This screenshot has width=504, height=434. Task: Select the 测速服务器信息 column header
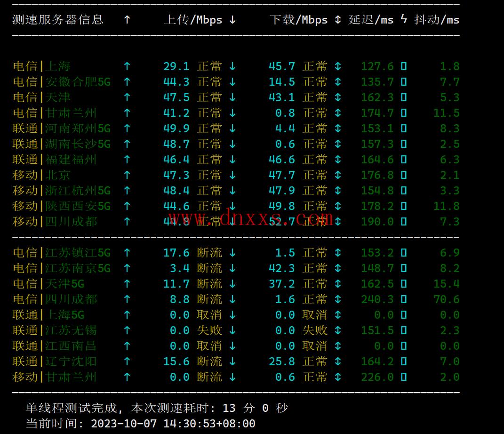pos(58,20)
